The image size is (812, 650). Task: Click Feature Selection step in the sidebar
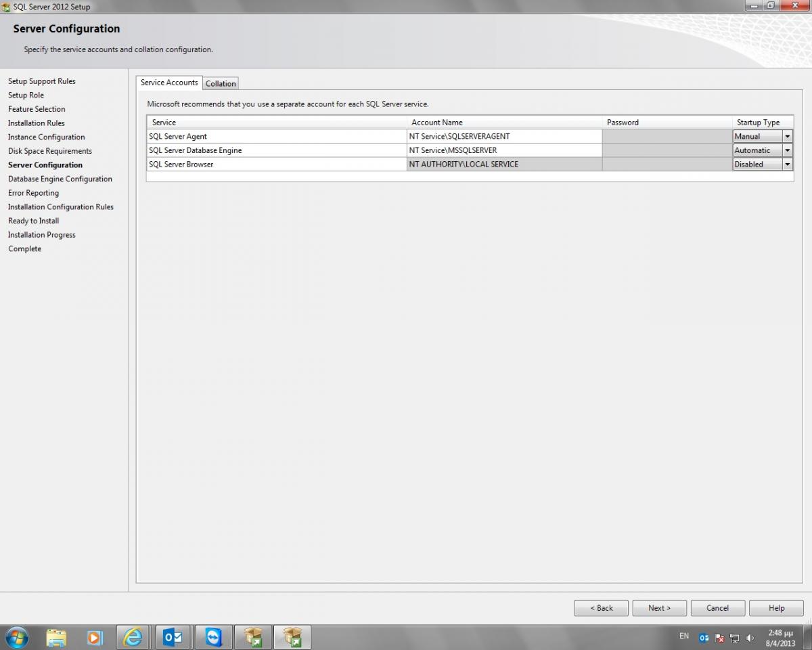point(37,109)
